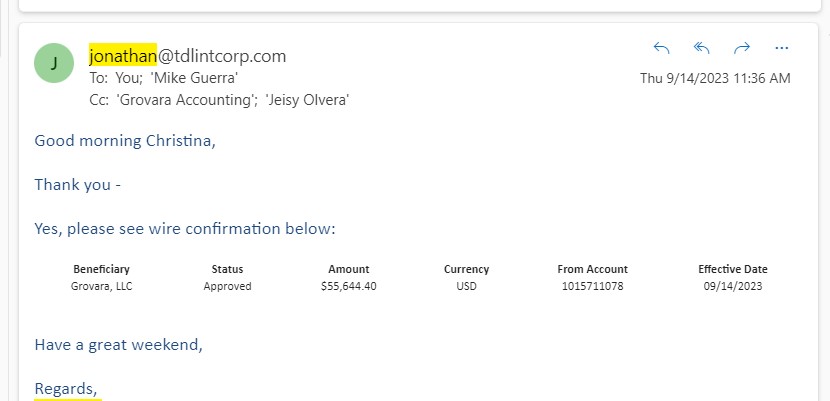Select Cc recipient 'Jeisy Olvera'
This screenshot has width=830, height=401.
308,100
